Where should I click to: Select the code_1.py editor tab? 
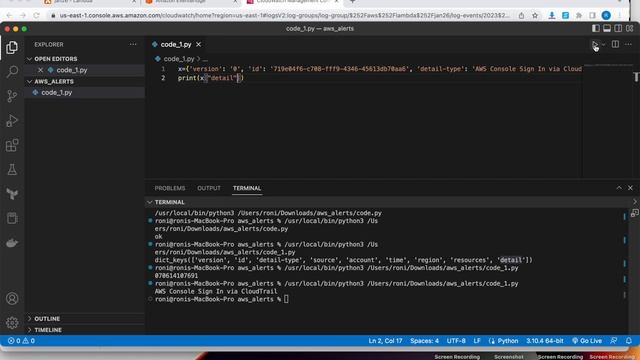pos(176,44)
